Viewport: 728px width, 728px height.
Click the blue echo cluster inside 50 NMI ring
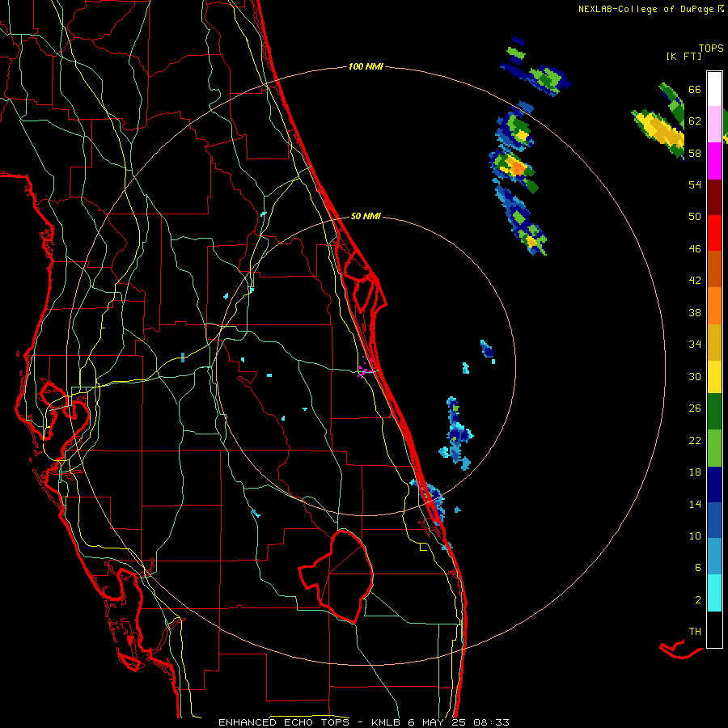click(456, 434)
